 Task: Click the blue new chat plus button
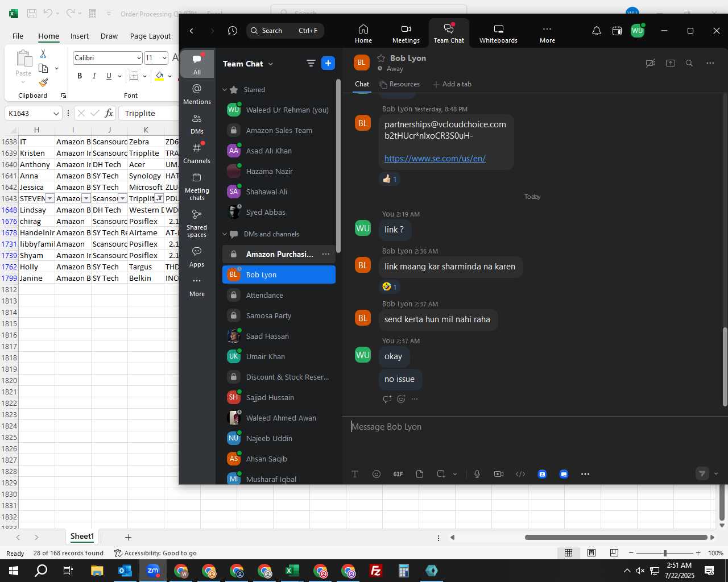pyautogui.click(x=328, y=63)
